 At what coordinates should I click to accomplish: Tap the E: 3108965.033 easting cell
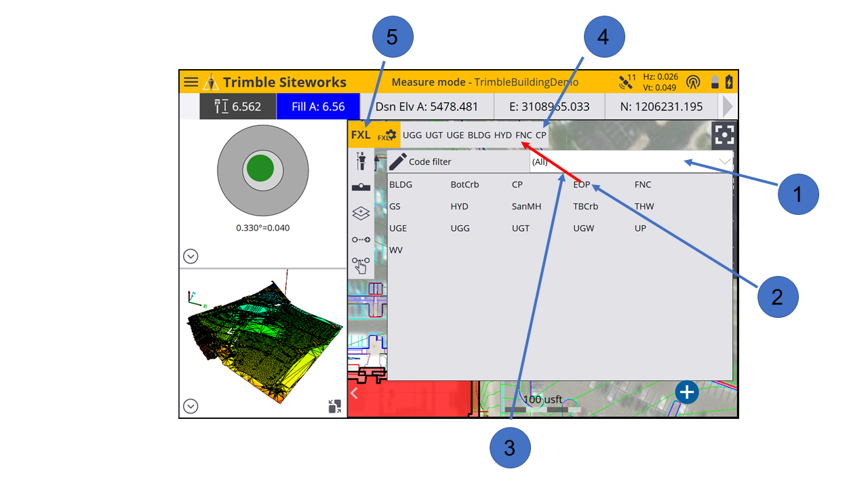coord(549,106)
